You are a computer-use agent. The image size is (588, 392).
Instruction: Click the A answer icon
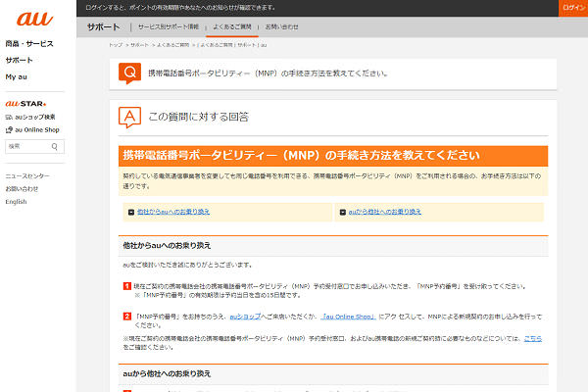point(129,117)
